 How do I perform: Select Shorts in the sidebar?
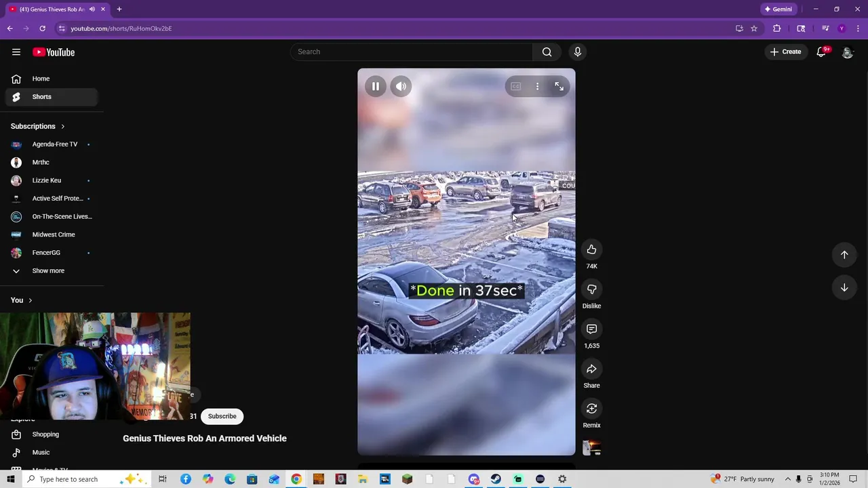52,97
